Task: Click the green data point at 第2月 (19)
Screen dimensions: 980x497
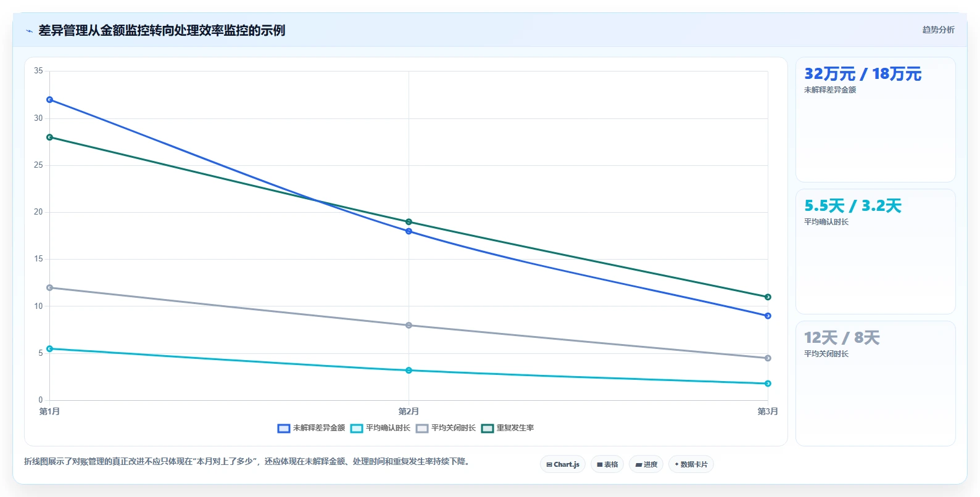Action: tap(409, 222)
